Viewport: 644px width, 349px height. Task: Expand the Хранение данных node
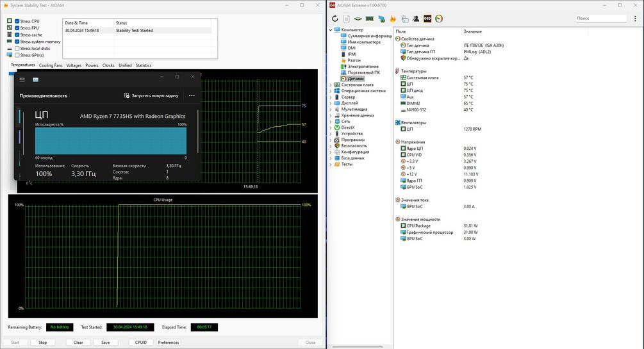pyautogui.click(x=331, y=115)
